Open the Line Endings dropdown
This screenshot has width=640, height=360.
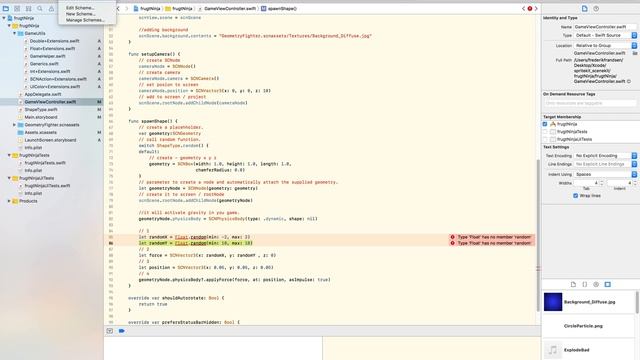coord(605,164)
